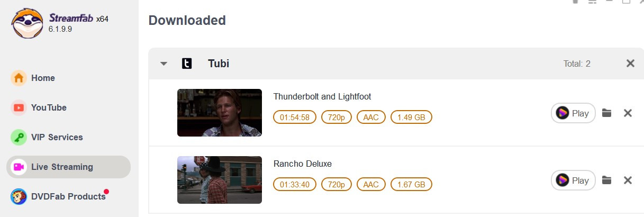Open DVDFab Products with red notification dot
Image resolution: width=644 pixels, height=217 pixels.
point(68,196)
